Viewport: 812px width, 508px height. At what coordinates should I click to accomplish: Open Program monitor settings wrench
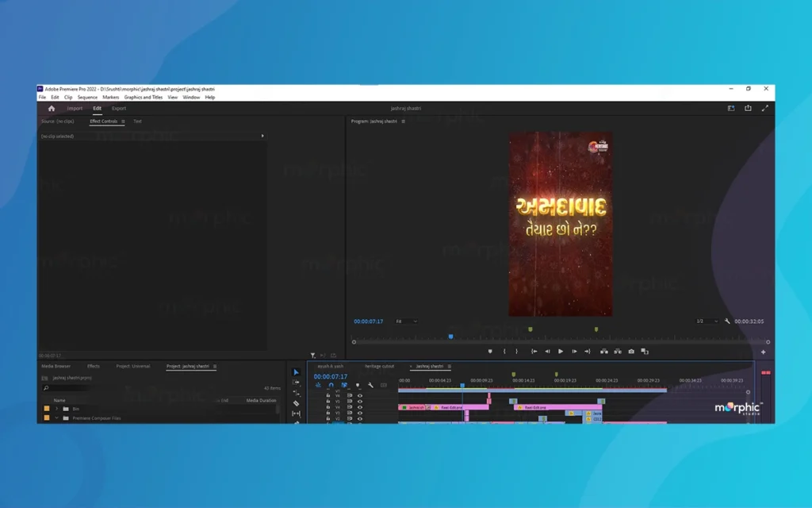point(727,321)
